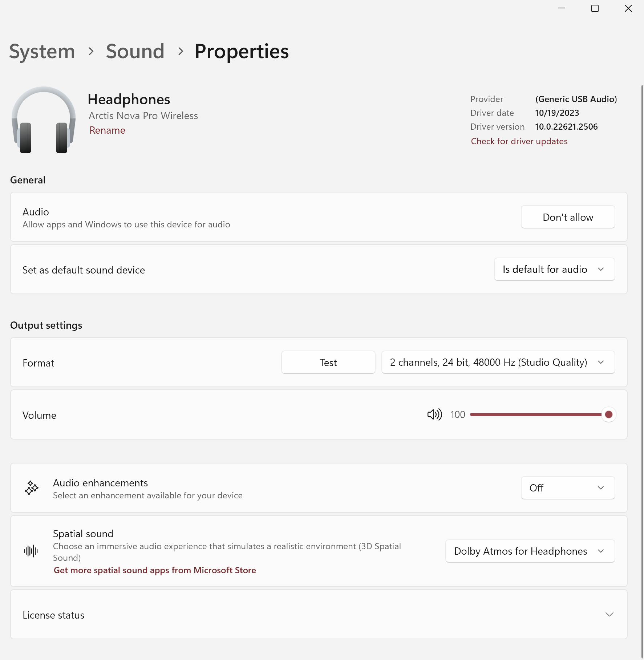The image size is (644, 660).
Task: Click the Spatial sound waveform icon
Action: 31,551
